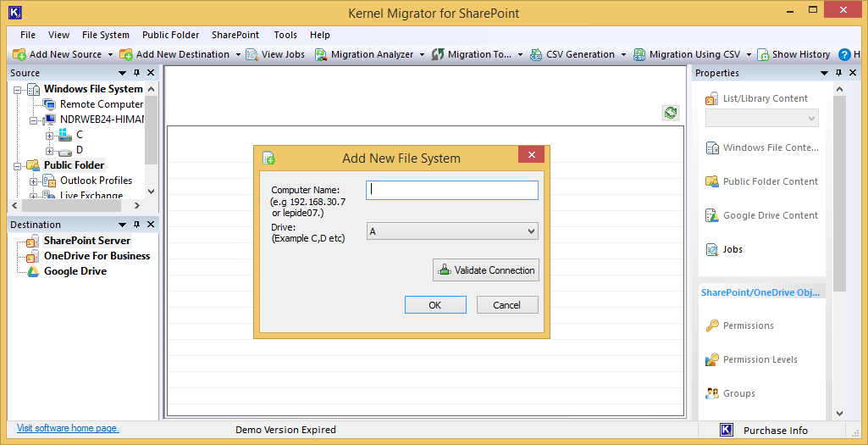Screen dimensions: 868x445
Task: Open Permission Levels in Properties panel
Action: (x=760, y=359)
